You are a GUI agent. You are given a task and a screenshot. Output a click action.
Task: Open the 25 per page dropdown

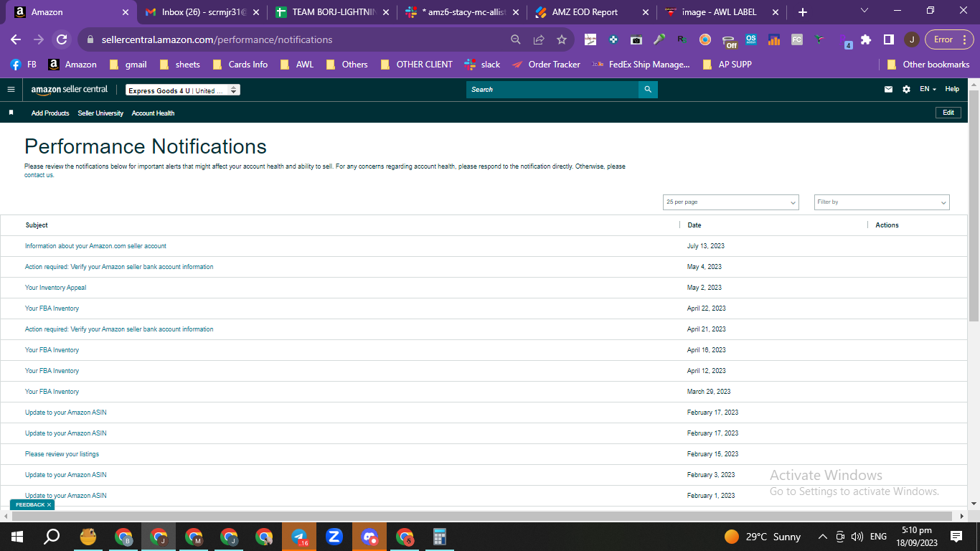731,202
